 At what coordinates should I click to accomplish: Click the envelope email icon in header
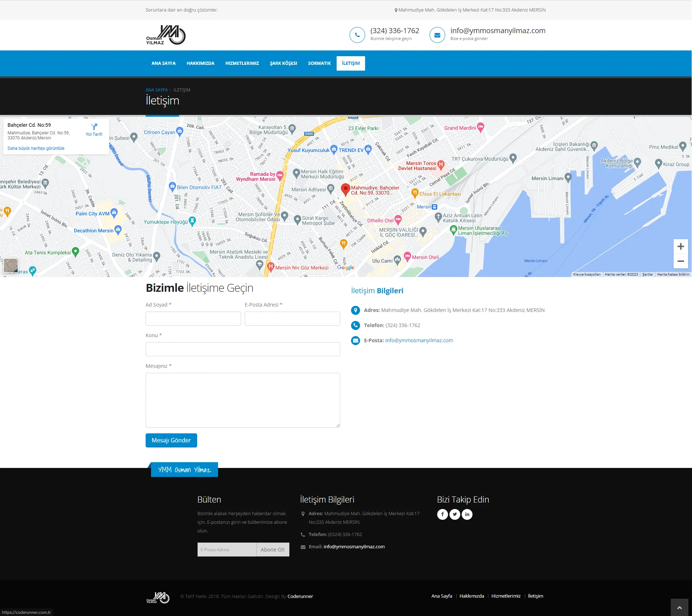pos(437,35)
